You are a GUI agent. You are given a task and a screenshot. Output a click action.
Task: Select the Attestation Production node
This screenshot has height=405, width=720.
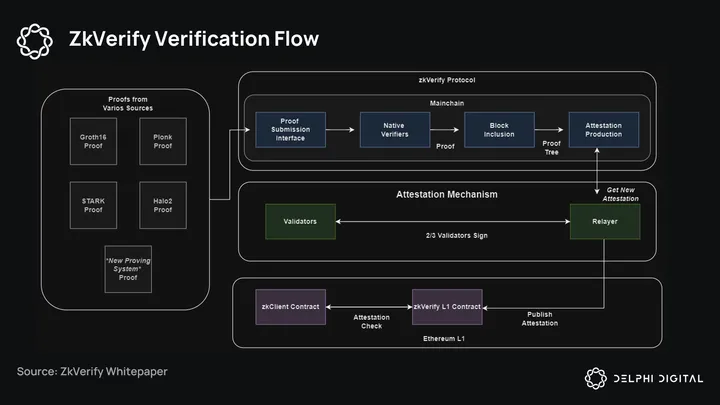pos(603,132)
